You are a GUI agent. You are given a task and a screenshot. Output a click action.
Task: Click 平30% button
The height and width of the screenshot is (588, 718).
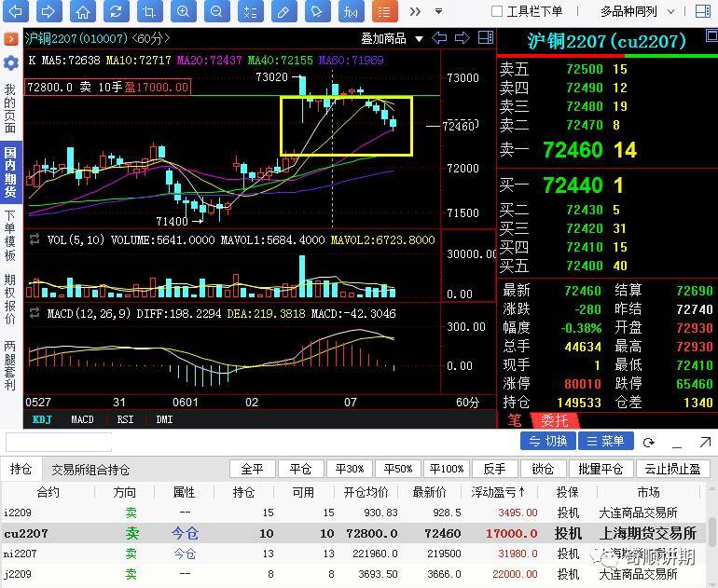pyautogui.click(x=350, y=469)
